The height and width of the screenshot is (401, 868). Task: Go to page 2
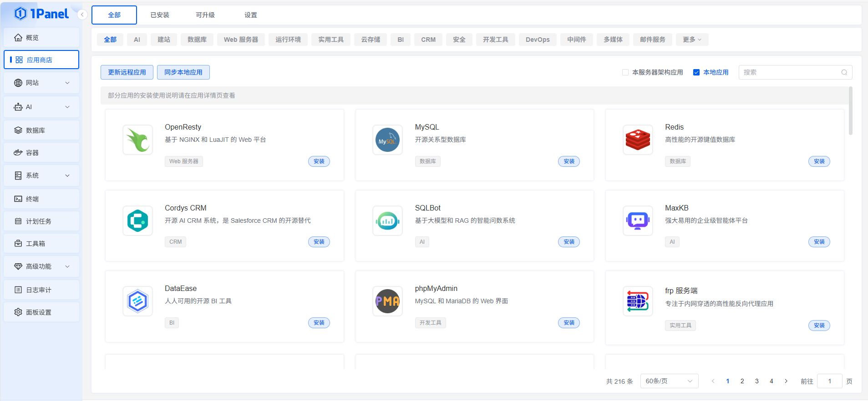742,381
